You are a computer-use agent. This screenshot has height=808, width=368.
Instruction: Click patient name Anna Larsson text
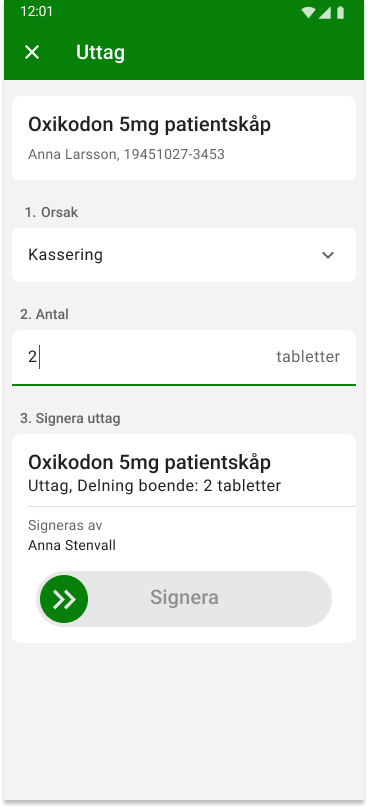pyautogui.click(x=73, y=155)
